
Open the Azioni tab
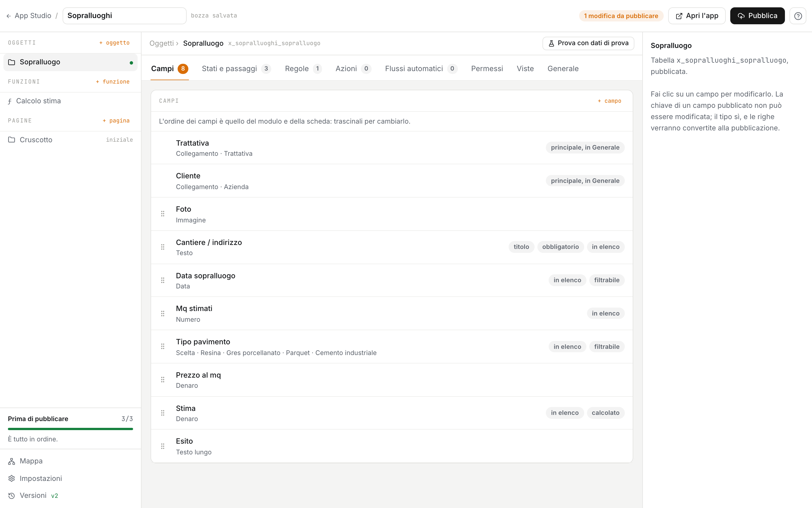[x=353, y=69]
